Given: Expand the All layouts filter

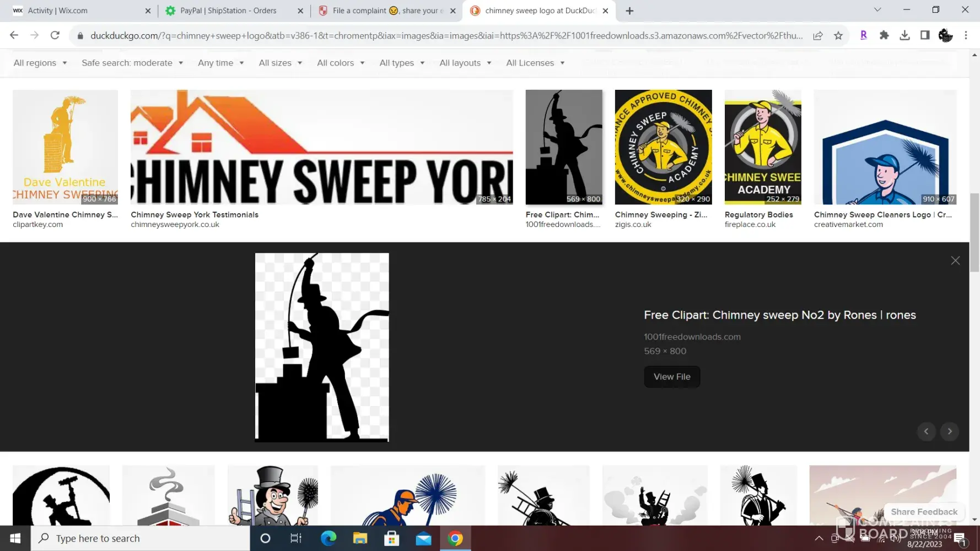Looking at the screenshot, I should click(x=465, y=63).
